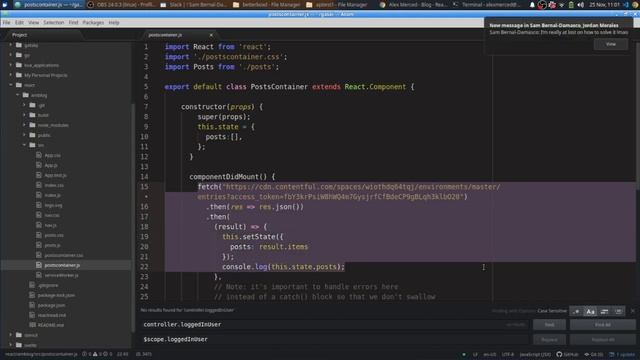The image size is (640, 360).
Task: Toggle the Only In Selection search option
Action: [604, 311]
